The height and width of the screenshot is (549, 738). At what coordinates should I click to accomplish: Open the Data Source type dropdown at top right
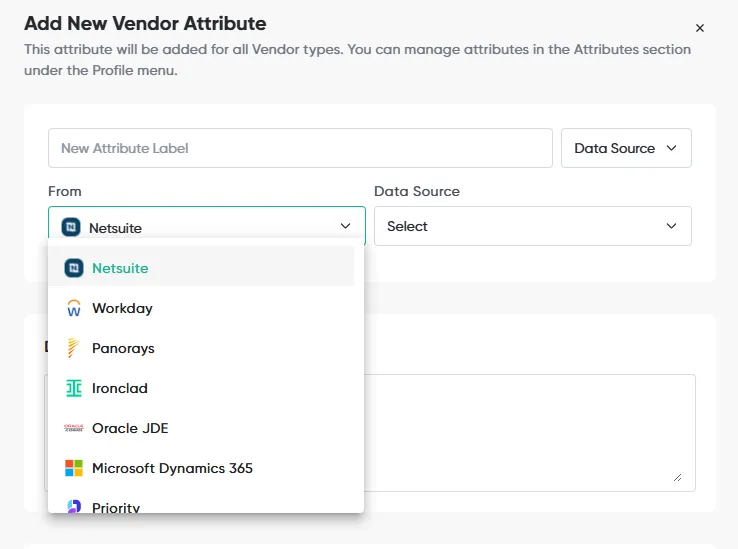[x=626, y=148]
